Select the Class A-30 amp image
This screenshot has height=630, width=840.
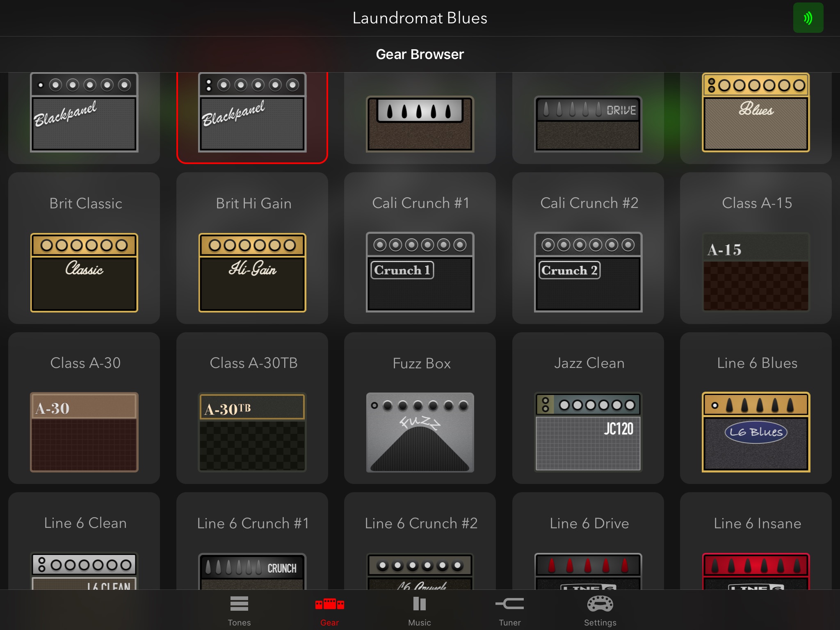(84, 432)
